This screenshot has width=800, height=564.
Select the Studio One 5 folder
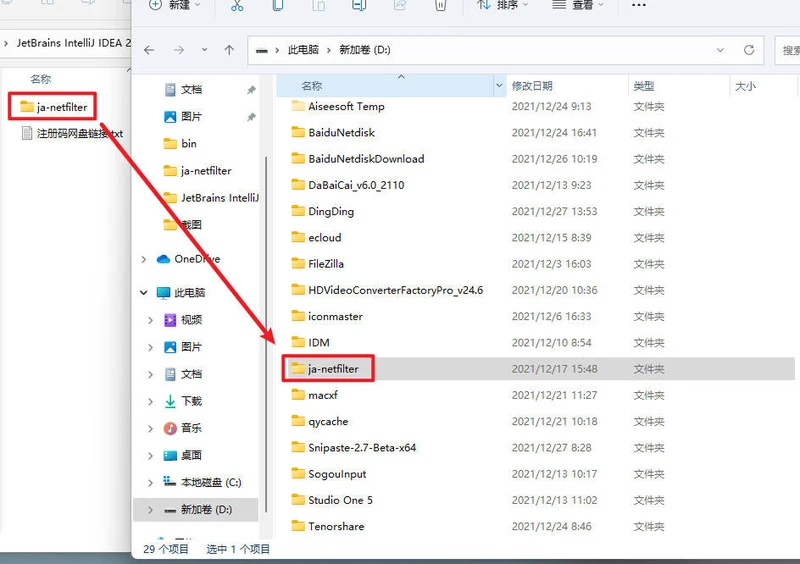pyautogui.click(x=340, y=500)
